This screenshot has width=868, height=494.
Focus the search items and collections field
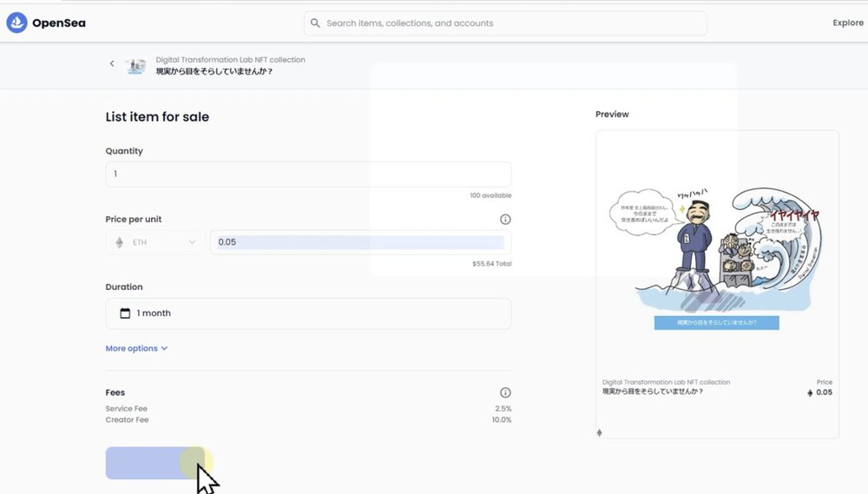point(505,23)
